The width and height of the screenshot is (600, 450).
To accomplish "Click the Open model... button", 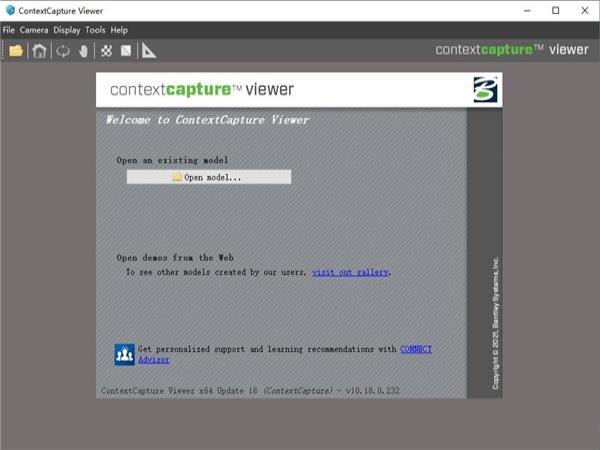I will [x=209, y=177].
